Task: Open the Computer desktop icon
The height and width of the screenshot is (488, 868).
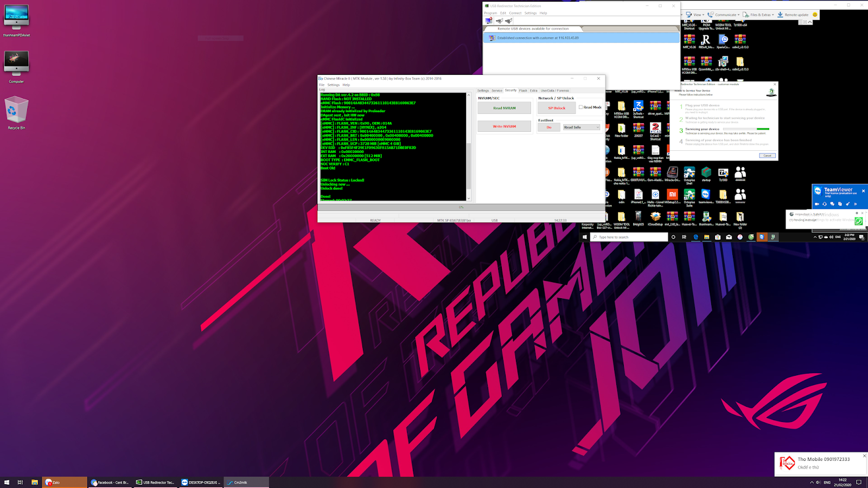Action: [16, 67]
